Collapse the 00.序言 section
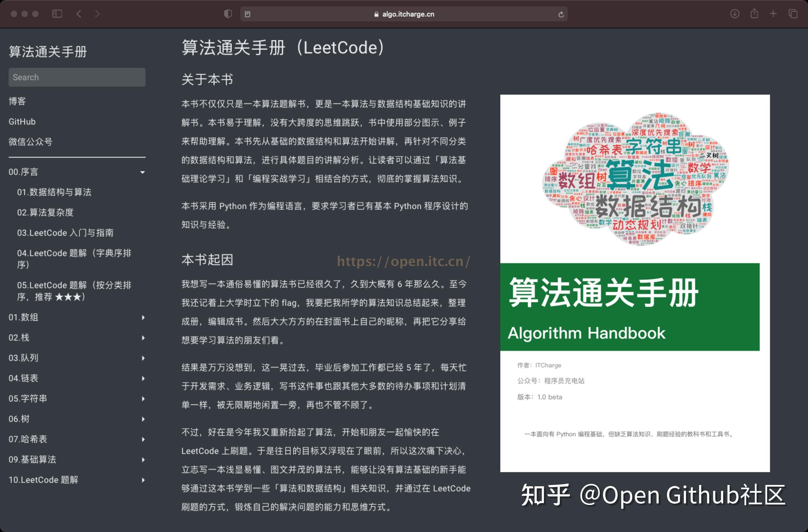 click(142, 172)
